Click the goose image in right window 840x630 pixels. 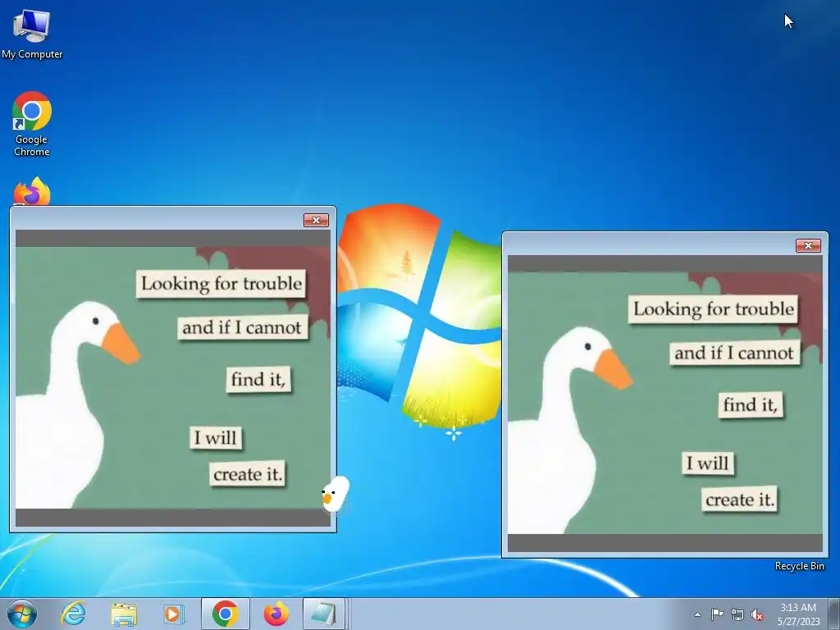pyautogui.click(x=664, y=404)
